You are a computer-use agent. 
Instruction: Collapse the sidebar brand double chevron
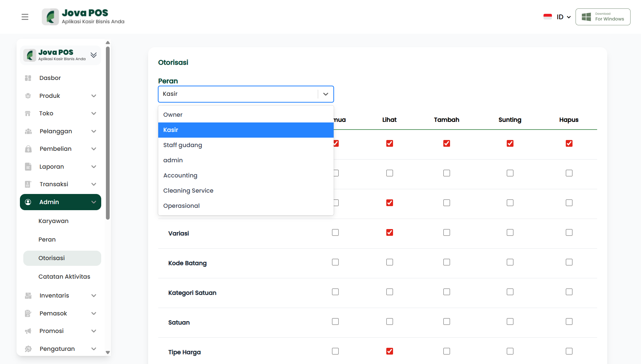[x=93, y=55]
